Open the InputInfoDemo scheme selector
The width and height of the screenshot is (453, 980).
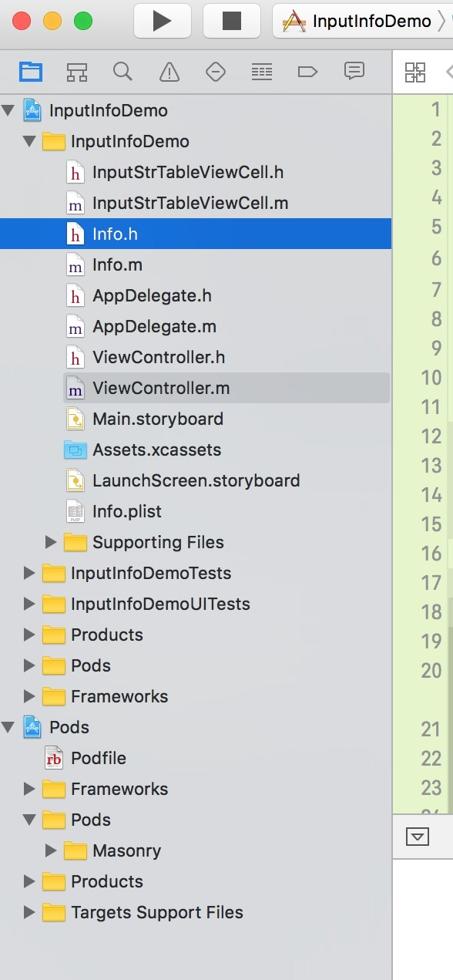[362, 21]
